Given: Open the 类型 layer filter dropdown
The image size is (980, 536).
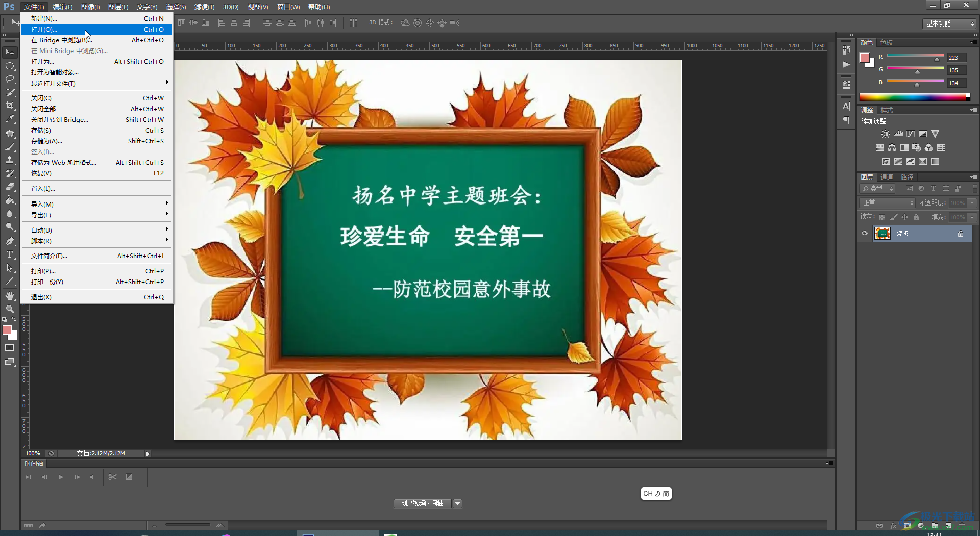Looking at the screenshot, I should pyautogui.click(x=877, y=189).
